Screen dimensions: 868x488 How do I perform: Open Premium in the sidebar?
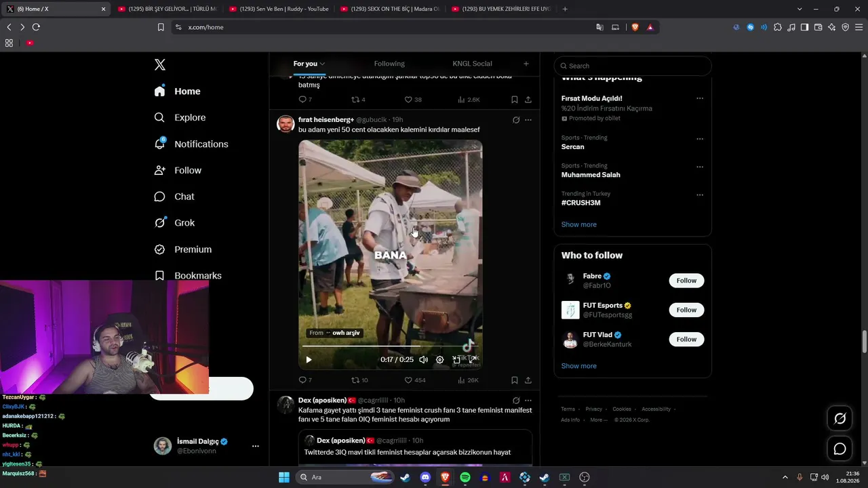pos(183,249)
